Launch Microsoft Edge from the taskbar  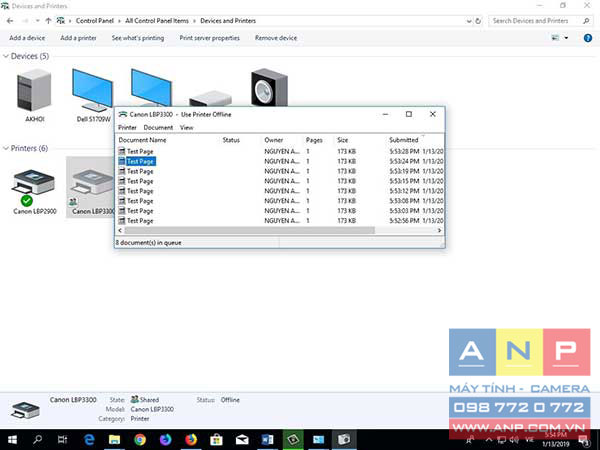[89, 440]
